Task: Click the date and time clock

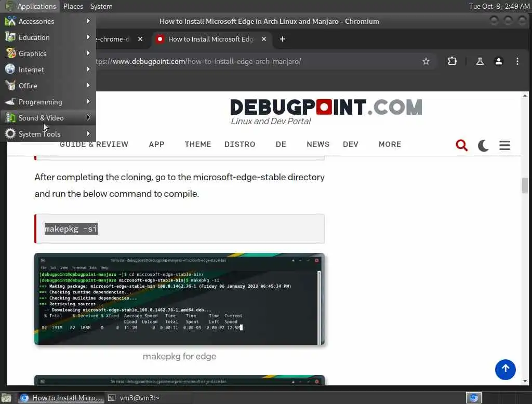Action: pos(499,6)
